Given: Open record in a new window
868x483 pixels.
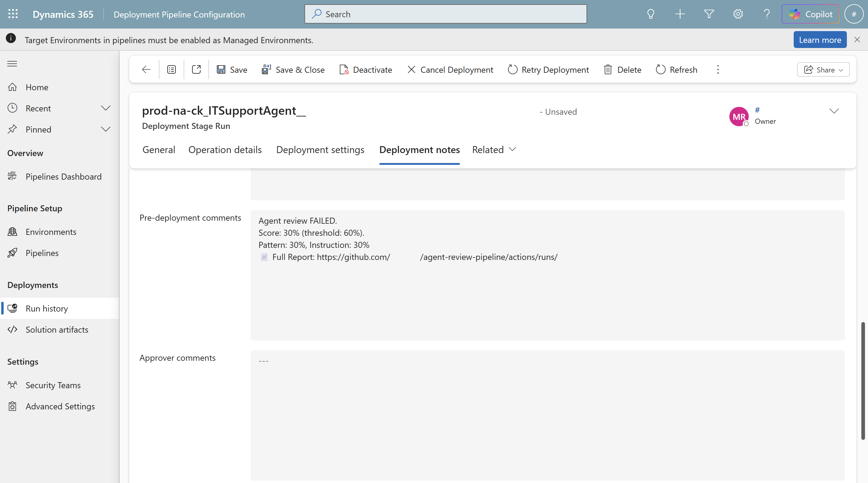Looking at the screenshot, I should click(x=196, y=70).
